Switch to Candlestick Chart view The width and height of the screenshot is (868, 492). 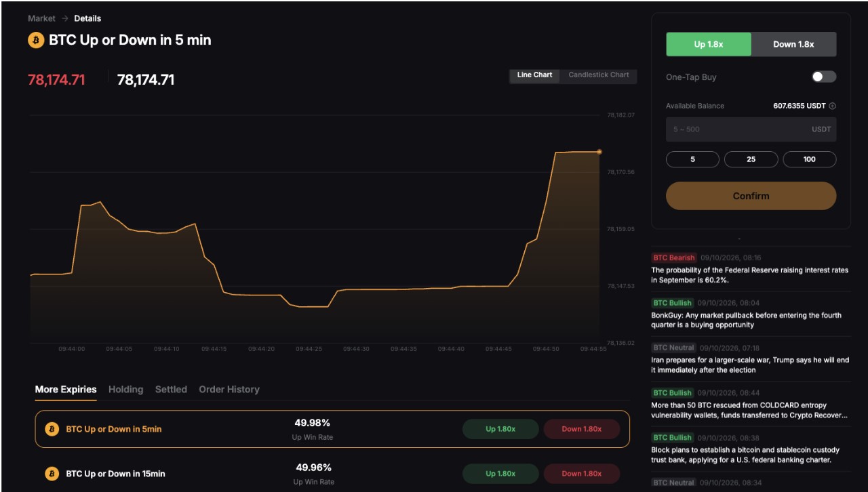click(x=599, y=75)
